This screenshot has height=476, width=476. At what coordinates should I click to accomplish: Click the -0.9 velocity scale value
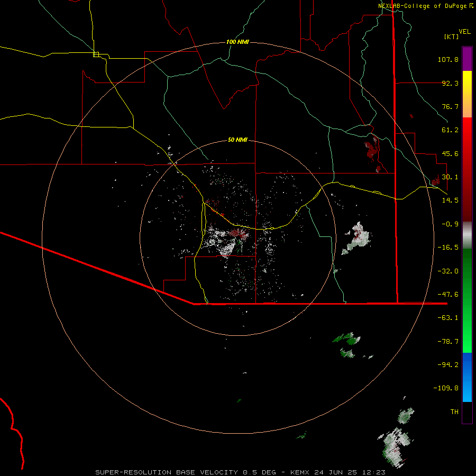pos(450,224)
